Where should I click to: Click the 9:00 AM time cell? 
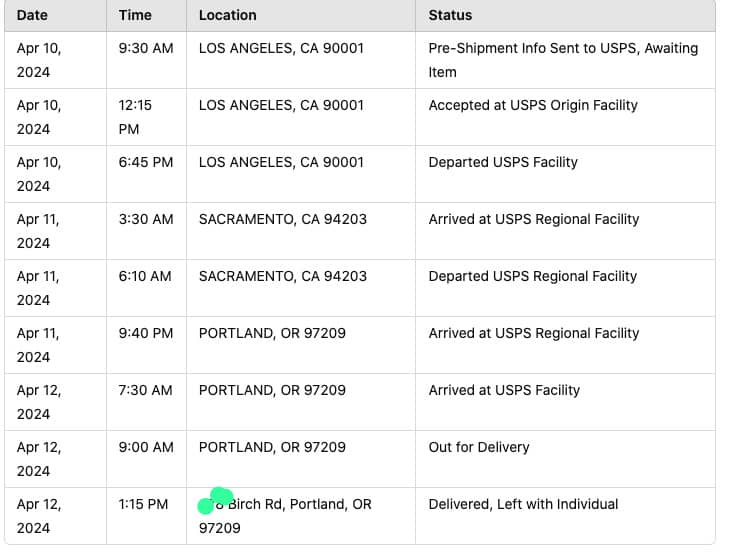point(145,447)
